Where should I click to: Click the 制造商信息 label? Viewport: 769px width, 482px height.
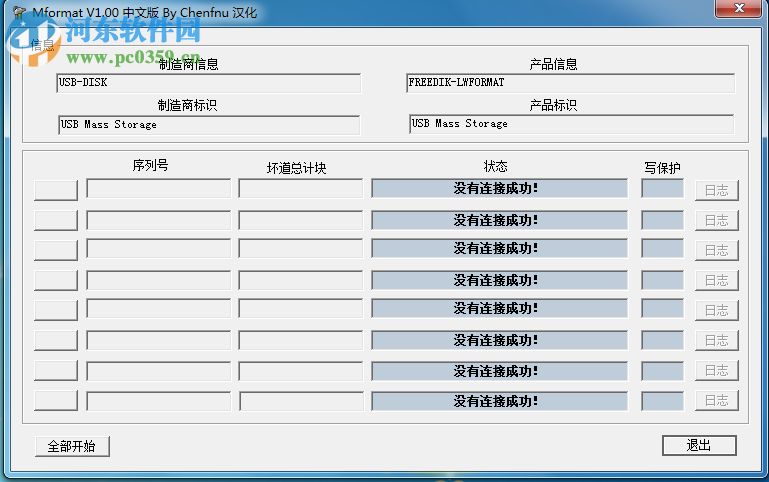coord(188,64)
